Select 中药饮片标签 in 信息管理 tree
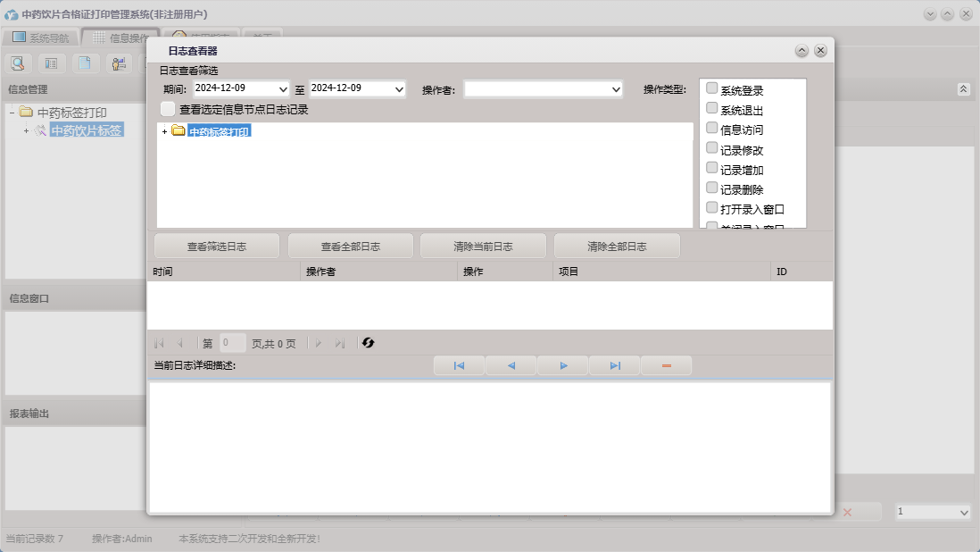The width and height of the screenshot is (980, 552). [x=87, y=130]
